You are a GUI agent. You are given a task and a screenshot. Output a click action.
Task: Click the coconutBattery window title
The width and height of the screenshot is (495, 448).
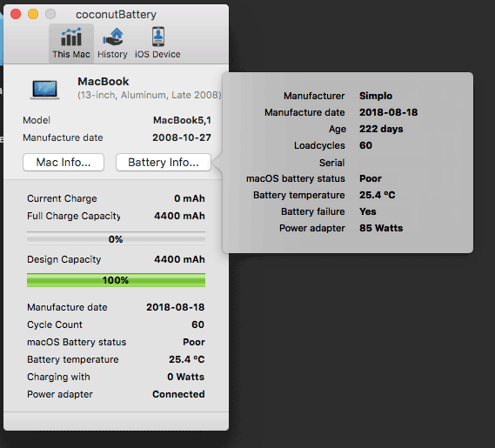(117, 15)
